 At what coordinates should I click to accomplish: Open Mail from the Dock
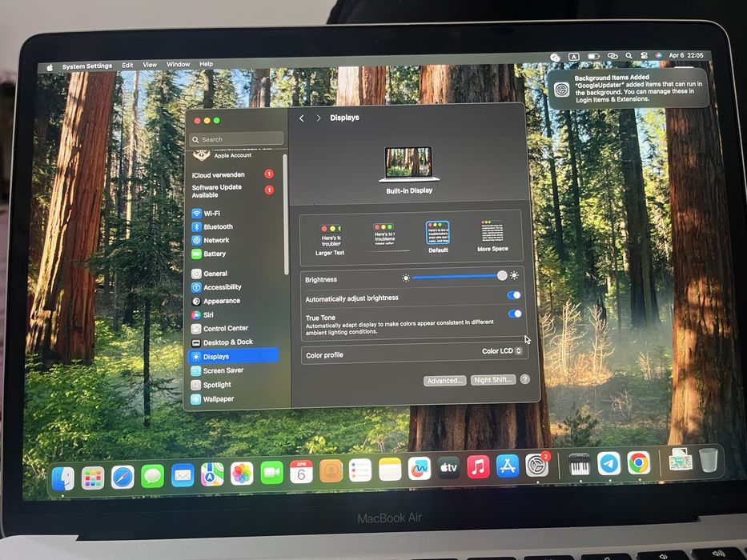click(x=183, y=474)
